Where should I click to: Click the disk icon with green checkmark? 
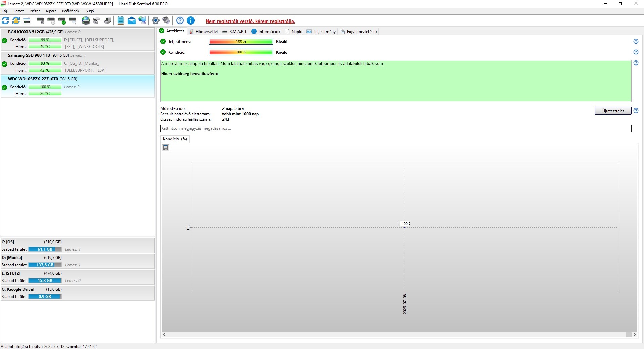(62, 21)
